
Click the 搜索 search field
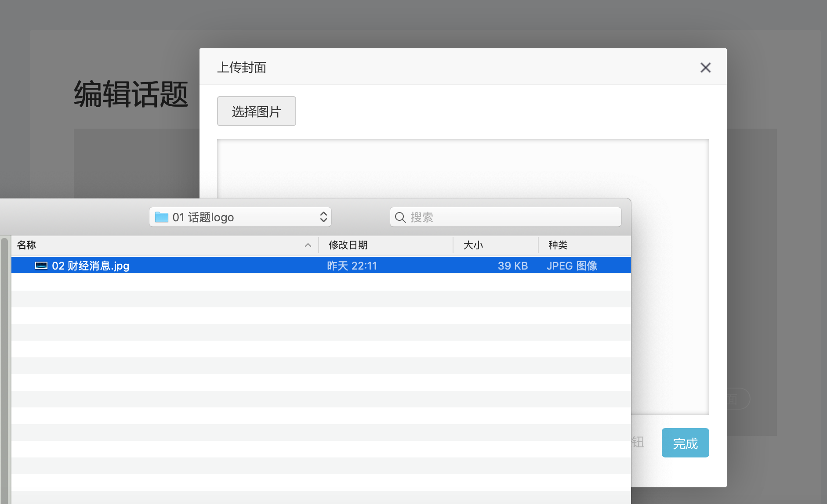(505, 217)
